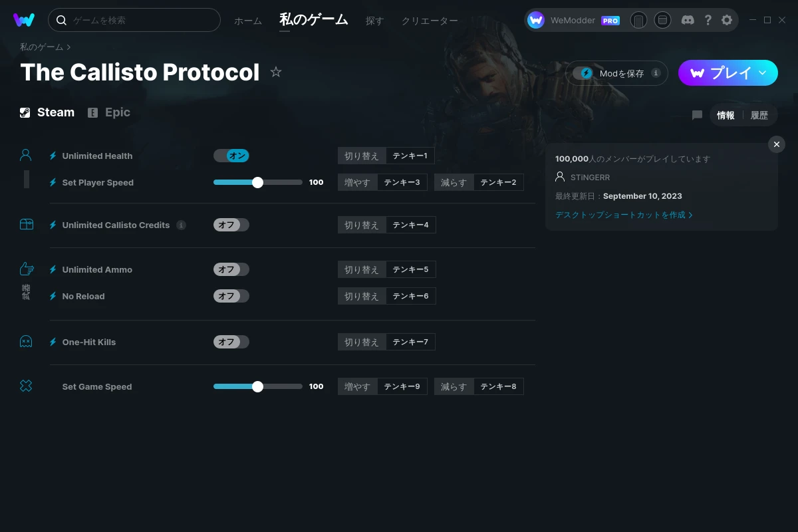The width and height of the screenshot is (798, 532).
Task: Change Set Player Speed increase hotkey テンキー3
Action: click(402, 182)
